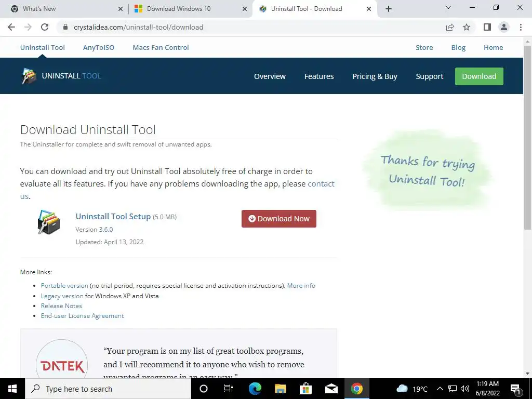Viewport: 532px width, 399px height.
Task: Click the browser forward arrow
Action: [28, 27]
